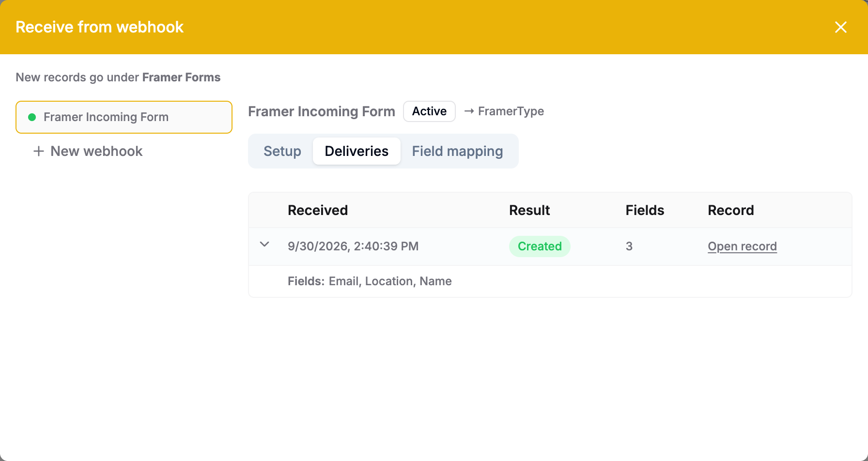The height and width of the screenshot is (461, 868).
Task: Add a New webhook
Action: 88,151
